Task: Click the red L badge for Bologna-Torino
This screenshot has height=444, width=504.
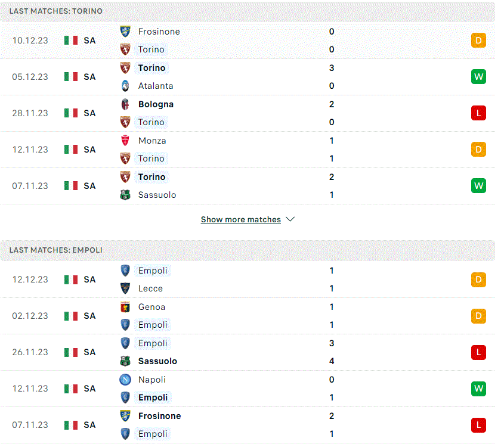Action: pos(478,113)
